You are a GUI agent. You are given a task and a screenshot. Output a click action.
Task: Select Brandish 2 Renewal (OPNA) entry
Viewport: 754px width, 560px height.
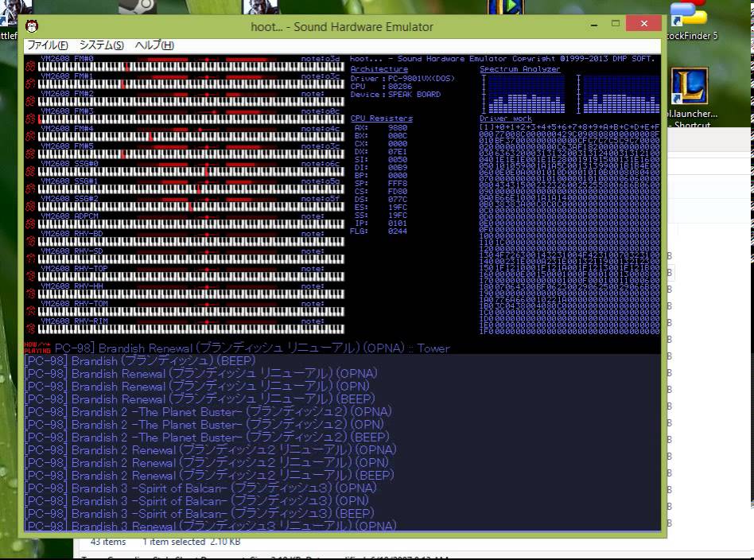210,449
